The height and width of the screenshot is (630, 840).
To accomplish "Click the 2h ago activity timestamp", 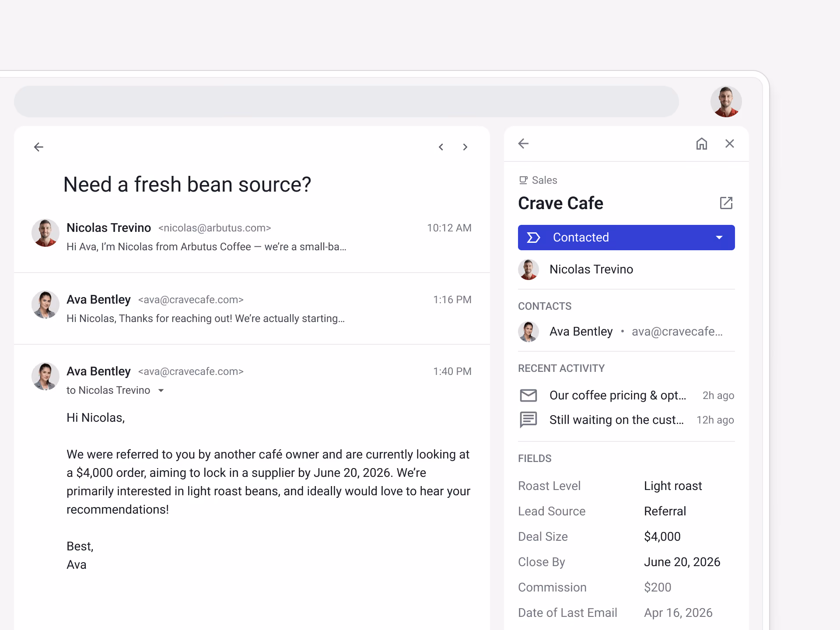I will pos(718,395).
